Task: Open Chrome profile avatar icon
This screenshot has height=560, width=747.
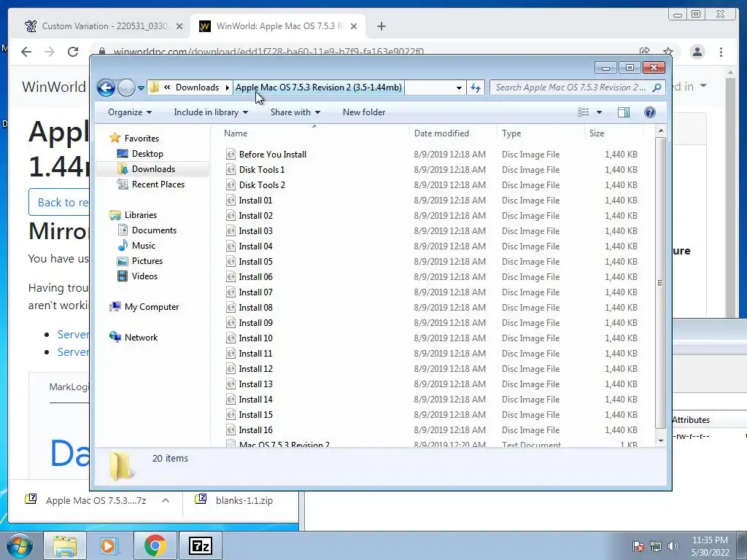Action: pos(697,52)
